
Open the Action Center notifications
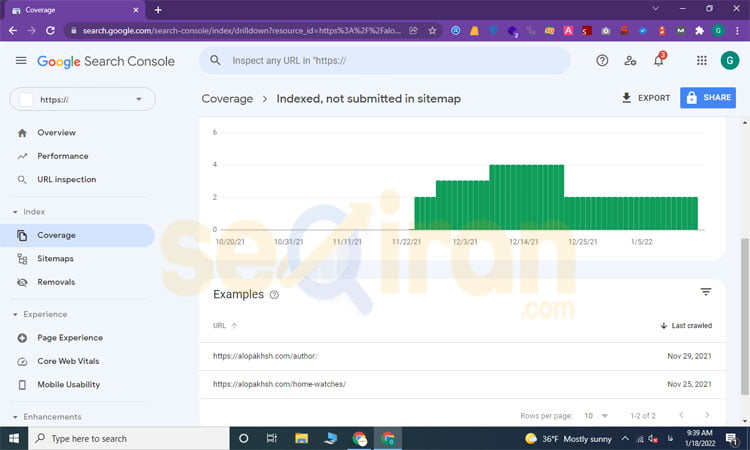(731, 439)
